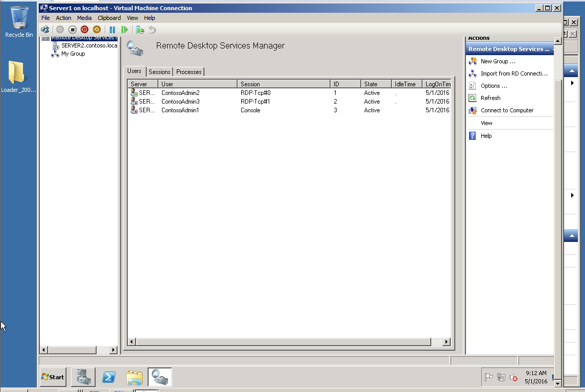This screenshot has width=585, height=392.
Task: Click the muted volume tray icon
Action: point(513,378)
